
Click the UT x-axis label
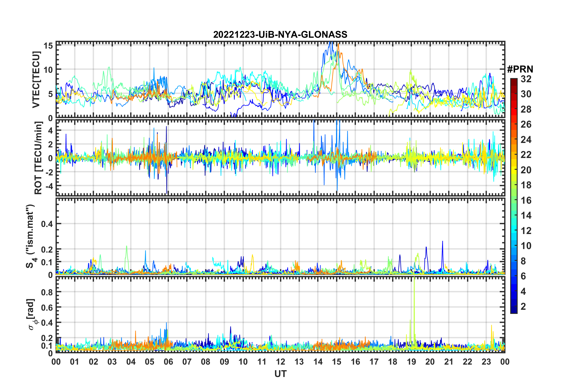click(x=280, y=374)
